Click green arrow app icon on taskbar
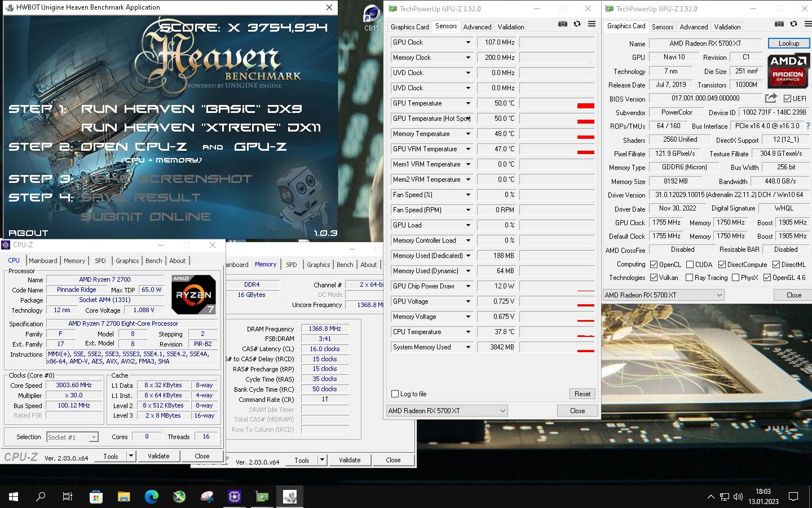The image size is (812, 508). coord(179,497)
